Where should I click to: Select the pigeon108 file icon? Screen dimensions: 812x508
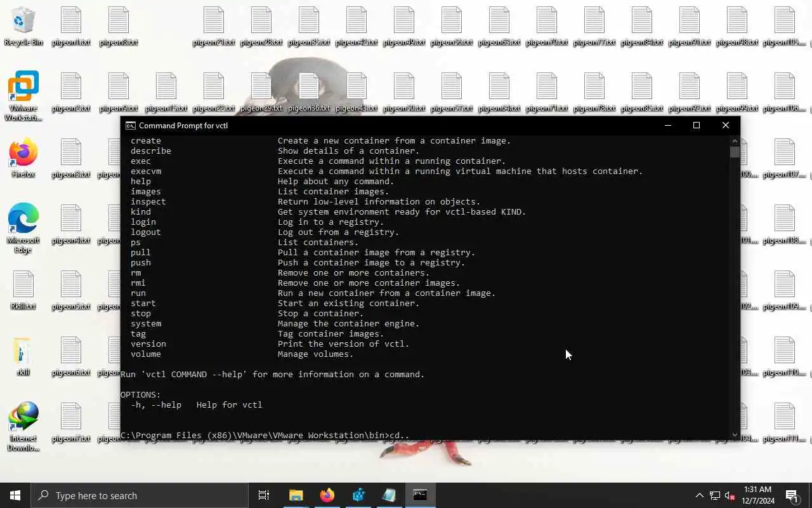point(785,225)
